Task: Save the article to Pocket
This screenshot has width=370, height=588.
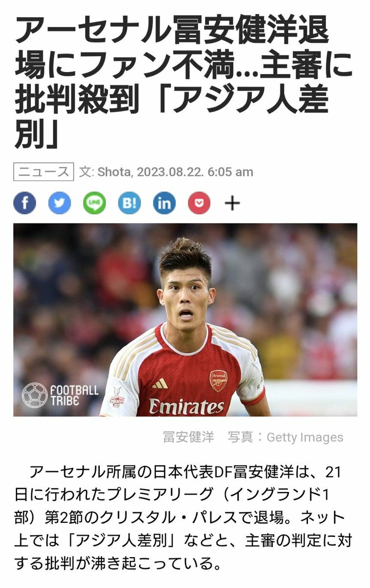Action: pos(199,203)
